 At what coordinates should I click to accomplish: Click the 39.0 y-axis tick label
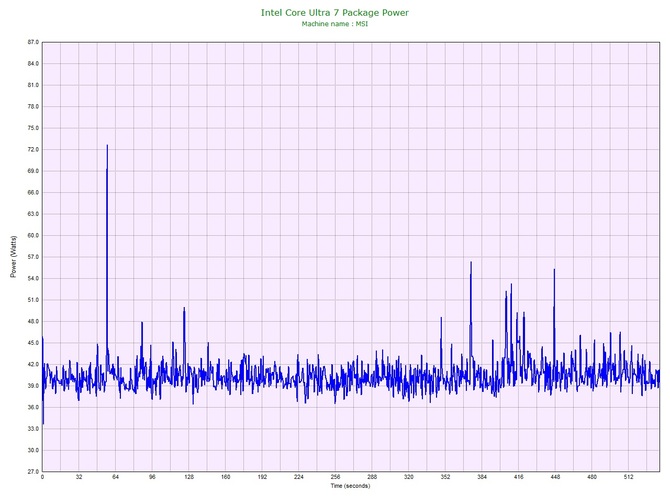(x=32, y=385)
